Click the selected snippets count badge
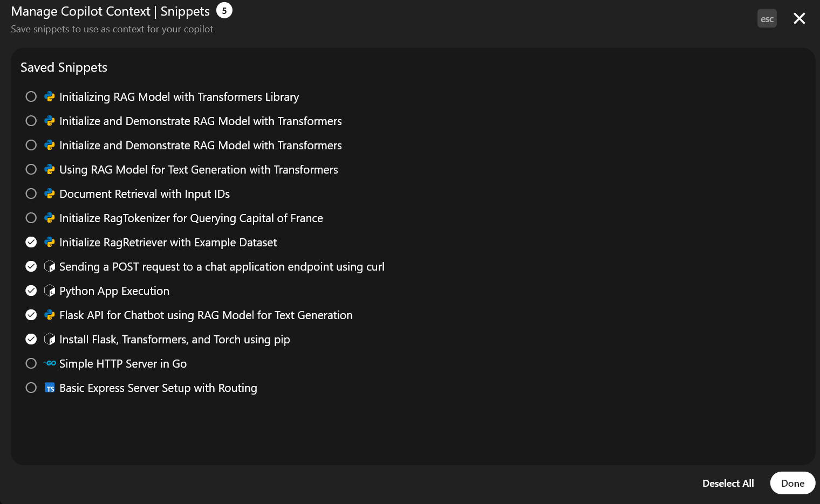This screenshot has width=820, height=504. pos(224,10)
